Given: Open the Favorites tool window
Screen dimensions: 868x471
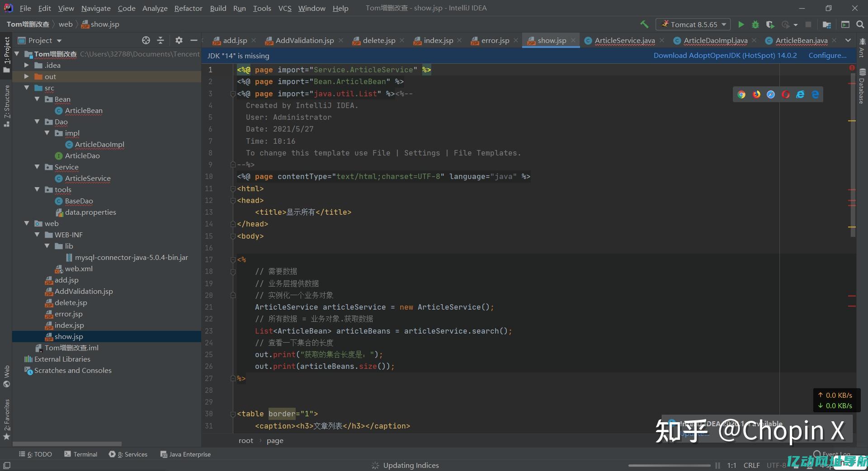Looking at the screenshot, I should pos(6,419).
